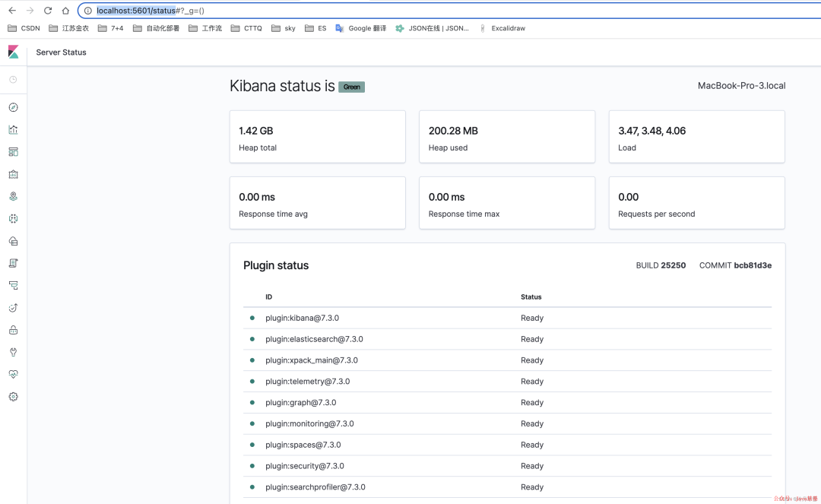Open Dashboard icon in sidebar
821x504 pixels.
[x=13, y=152]
